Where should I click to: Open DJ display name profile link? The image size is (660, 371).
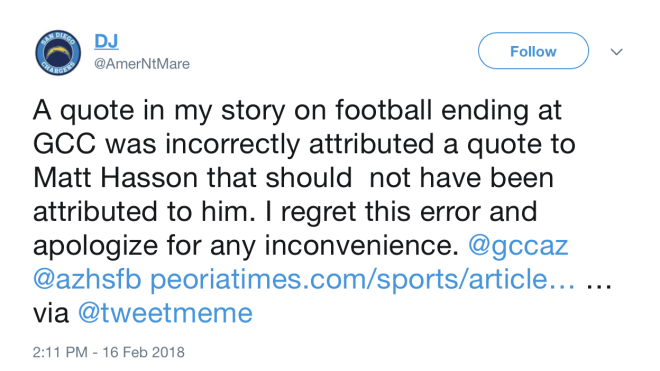tap(106, 41)
